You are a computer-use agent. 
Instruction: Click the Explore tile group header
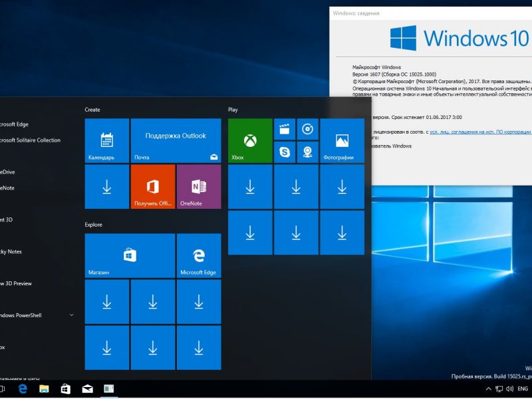(x=93, y=225)
